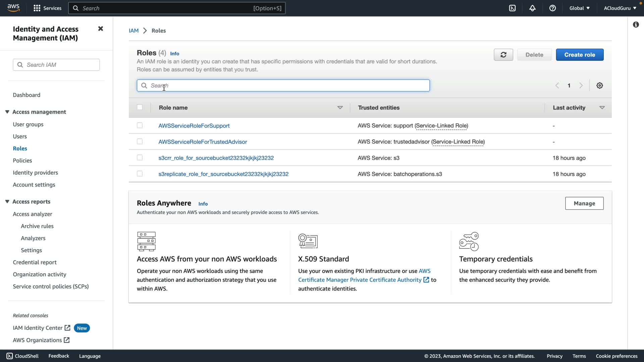The width and height of the screenshot is (644, 362).
Task: Click the Create role button
Action: point(579,55)
